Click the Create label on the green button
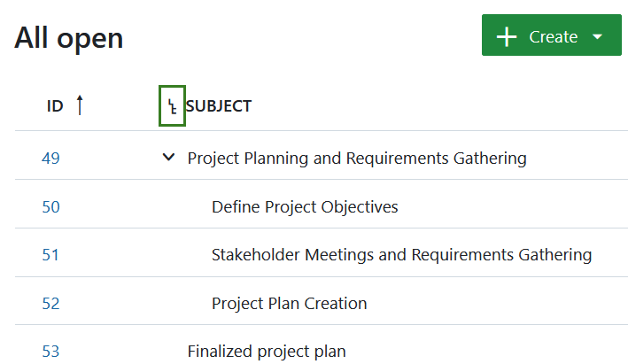The image size is (628, 364). click(553, 36)
